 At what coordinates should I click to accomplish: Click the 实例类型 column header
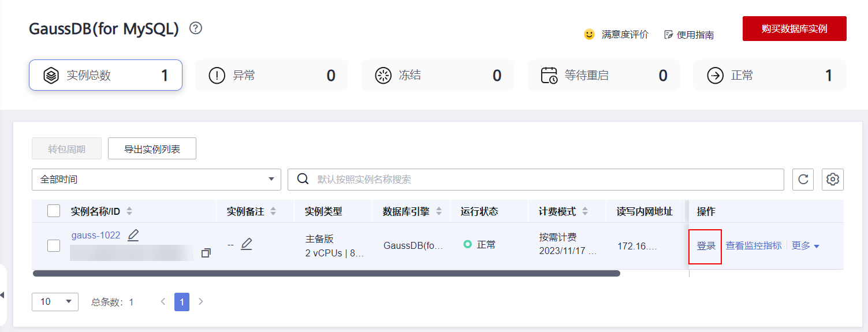323,211
